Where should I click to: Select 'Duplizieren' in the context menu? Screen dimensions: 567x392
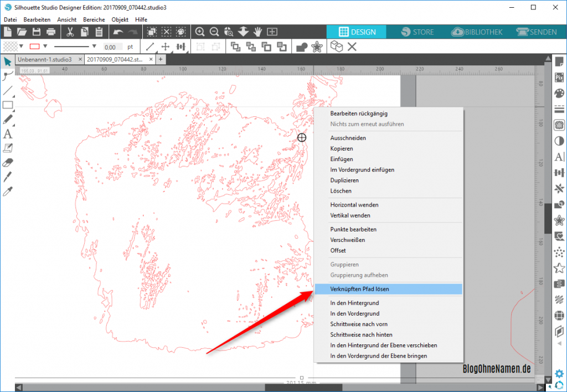click(x=344, y=180)
